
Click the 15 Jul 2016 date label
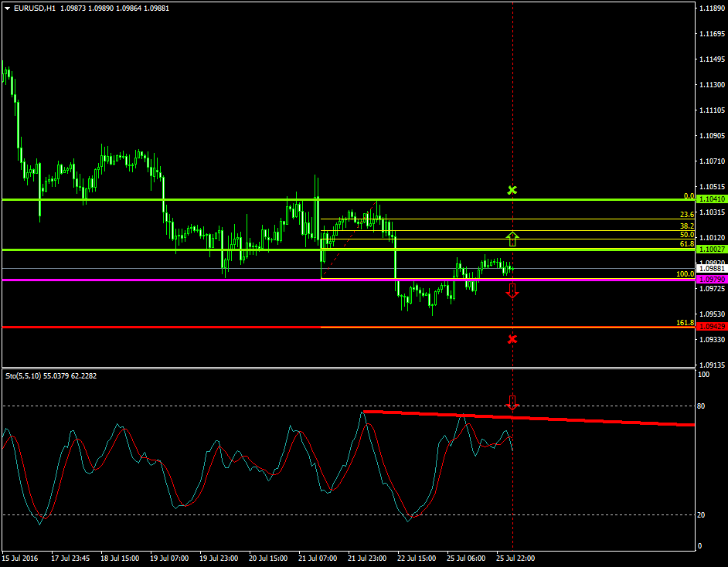(x=20, y=558)
